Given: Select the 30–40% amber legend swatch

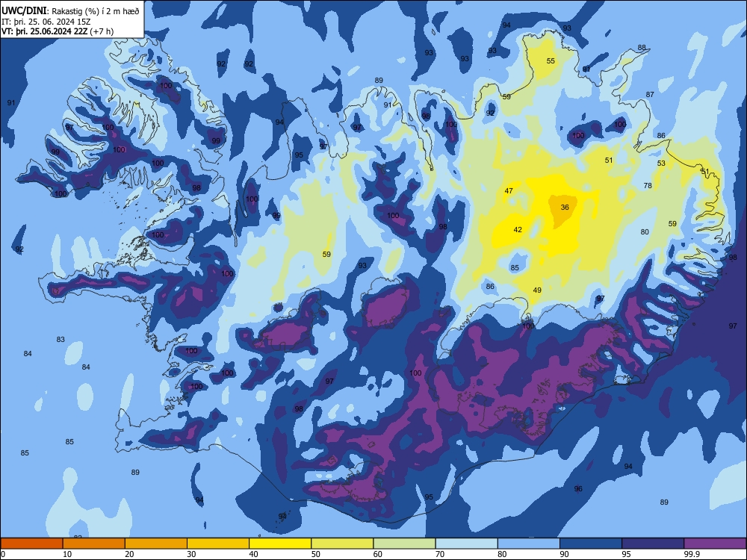Looking at the screenshot, I should click(218, 544).
